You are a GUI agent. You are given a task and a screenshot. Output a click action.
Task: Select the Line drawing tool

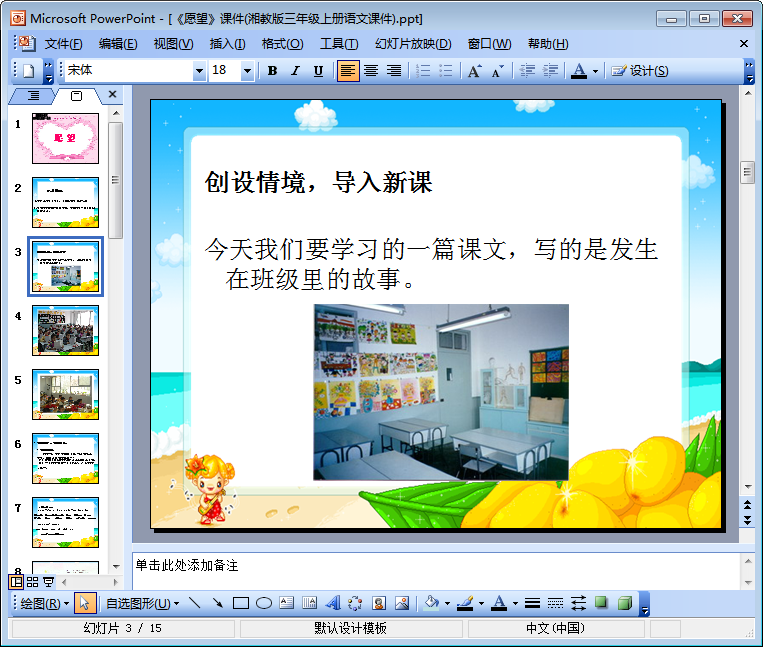click(194, 604)
